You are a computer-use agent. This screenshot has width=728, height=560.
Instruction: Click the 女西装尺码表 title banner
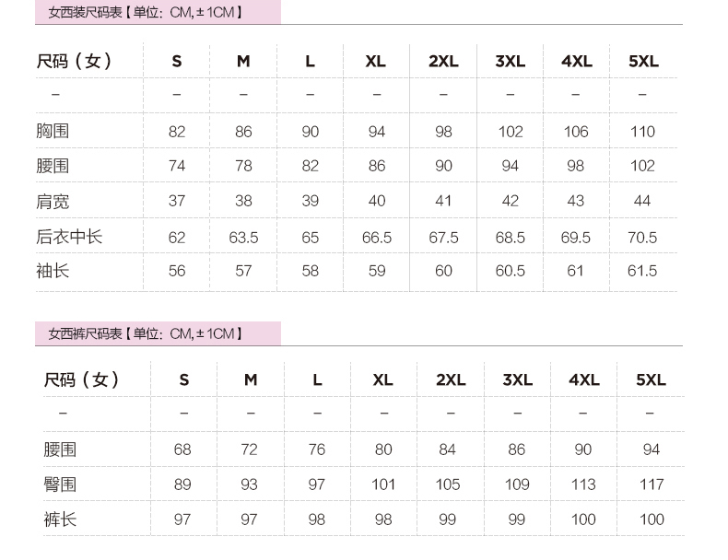click(x=146, y=12)
